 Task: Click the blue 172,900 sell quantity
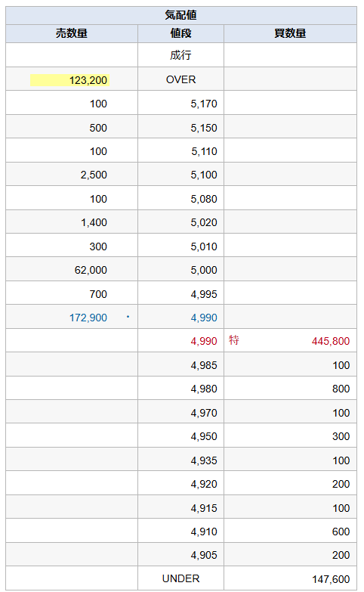(x=88, y=318)
